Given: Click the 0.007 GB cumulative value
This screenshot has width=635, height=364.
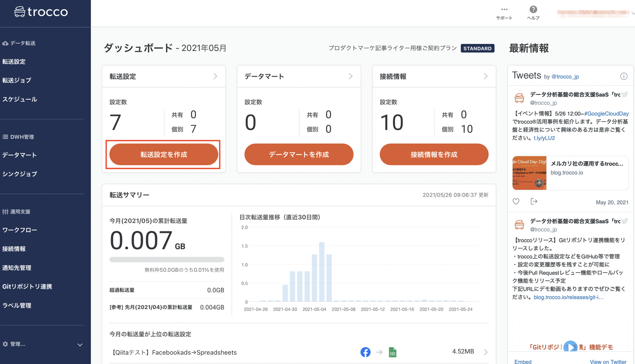Looking at the screenshot, I should (148, 241).
